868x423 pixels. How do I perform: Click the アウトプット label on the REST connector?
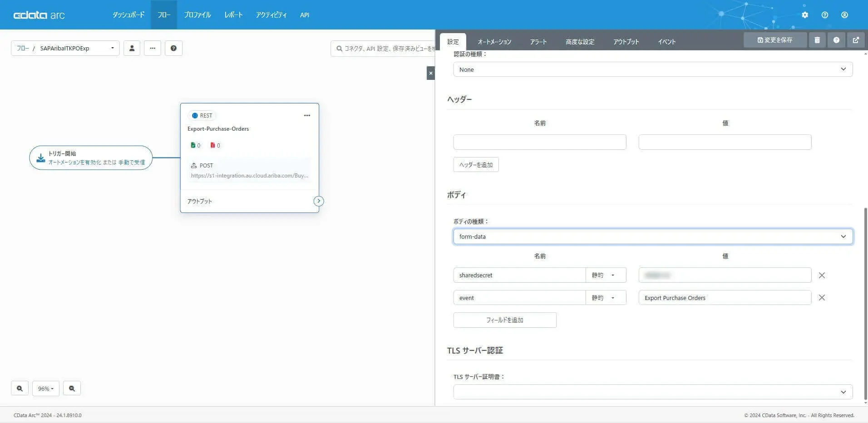pyautogui.click(x=200, y=201)
